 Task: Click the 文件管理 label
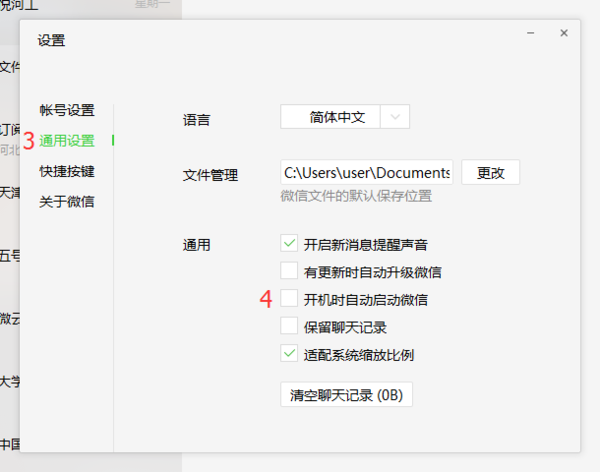click(210, 175)
